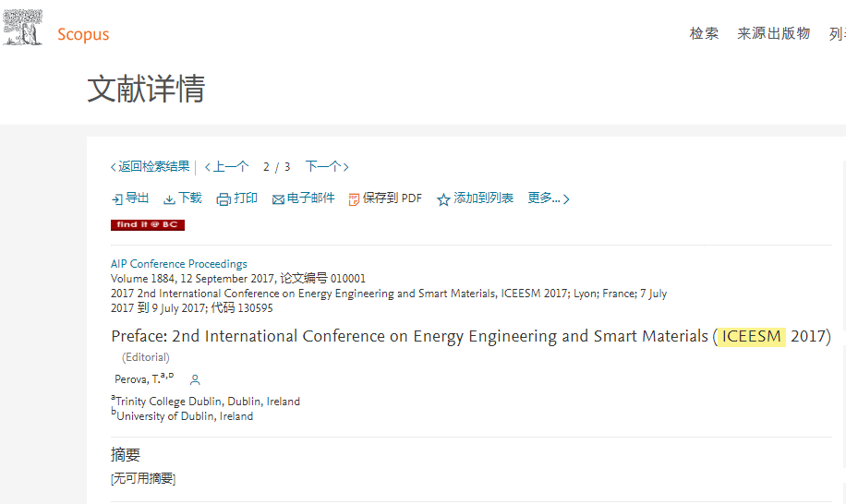Click the 添加到列表 star icon
846x504 pixels.
(443, 199)
